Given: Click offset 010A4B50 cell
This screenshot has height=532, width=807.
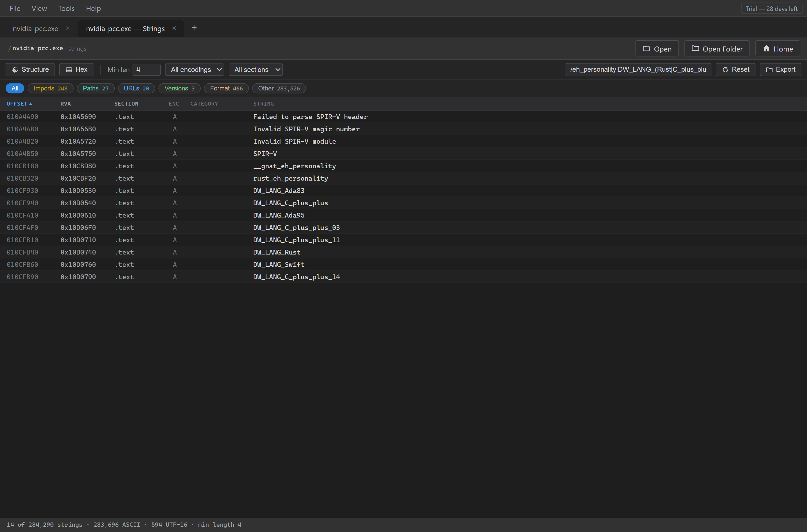Looking at the screenshot, I should [x=22, y=154].
